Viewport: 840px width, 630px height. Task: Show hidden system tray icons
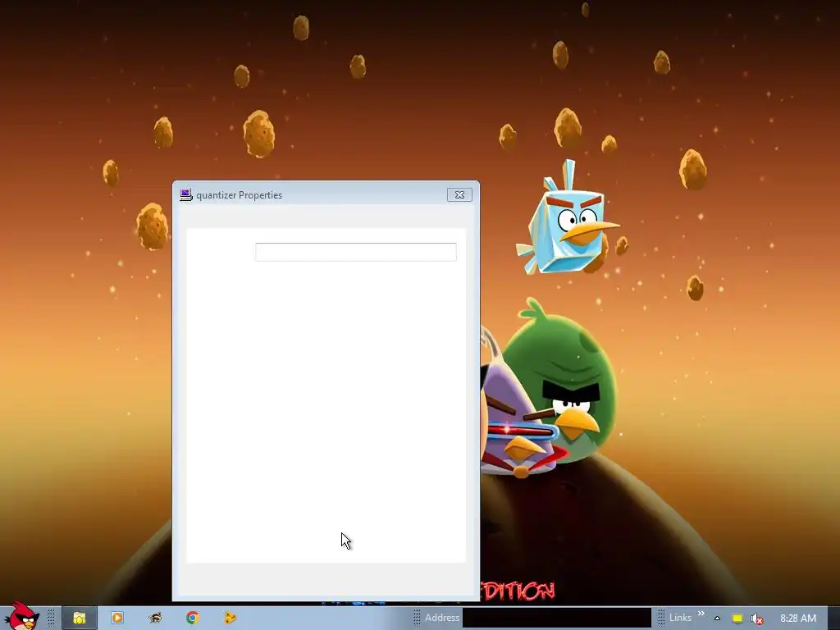click(717, 619)
